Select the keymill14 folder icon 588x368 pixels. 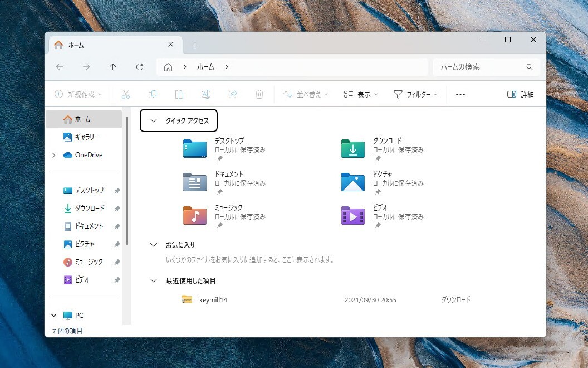[187, 299]
